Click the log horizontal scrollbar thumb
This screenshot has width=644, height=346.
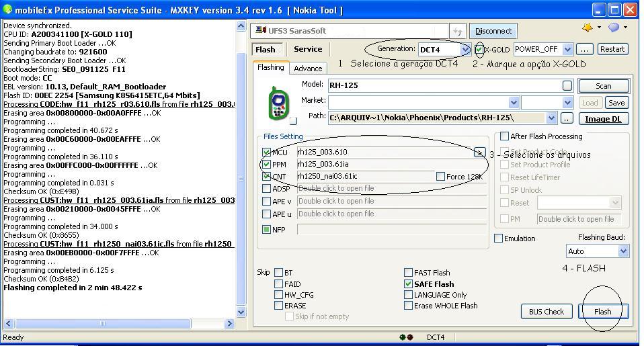tap(103, 323)
